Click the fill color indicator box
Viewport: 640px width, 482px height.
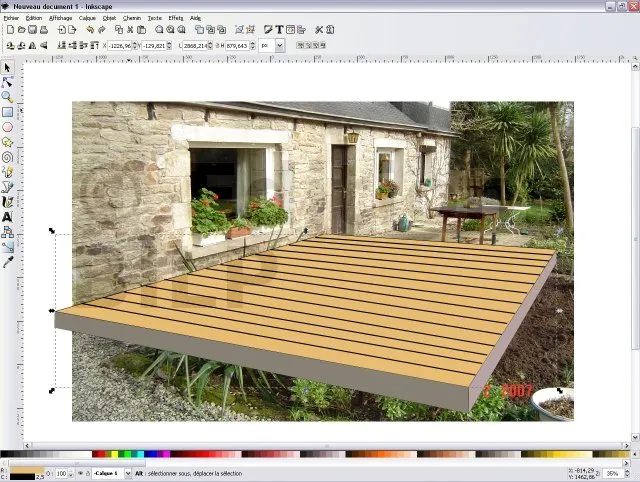(x=25, y=469)
